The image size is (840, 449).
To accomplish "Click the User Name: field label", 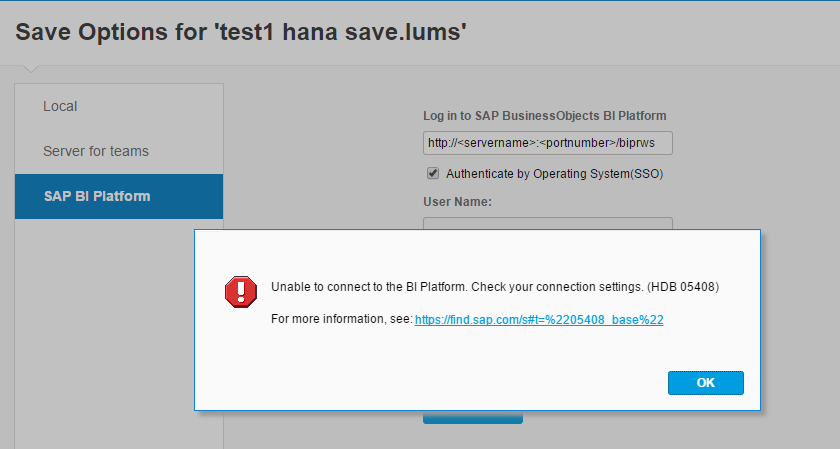I will click(x=458, y=202).
